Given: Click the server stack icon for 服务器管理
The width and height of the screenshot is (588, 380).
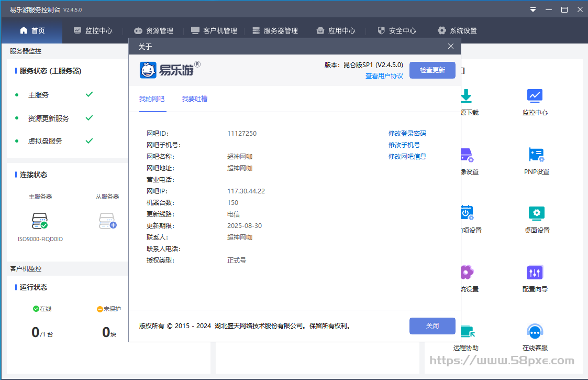Looking at the screenshot, I should (x=256, y=30).
